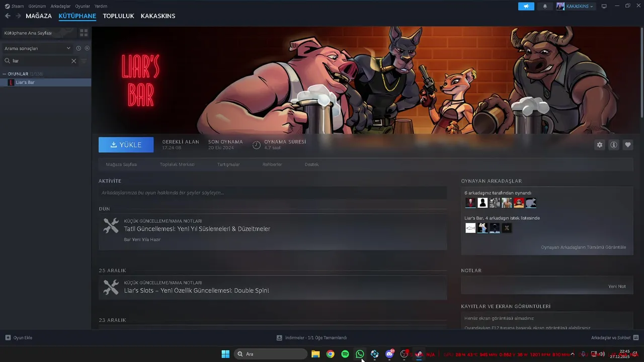Show hidden system tray icons chevron
The height and width of the screenshot is (362, 644).
pos(573,354)
